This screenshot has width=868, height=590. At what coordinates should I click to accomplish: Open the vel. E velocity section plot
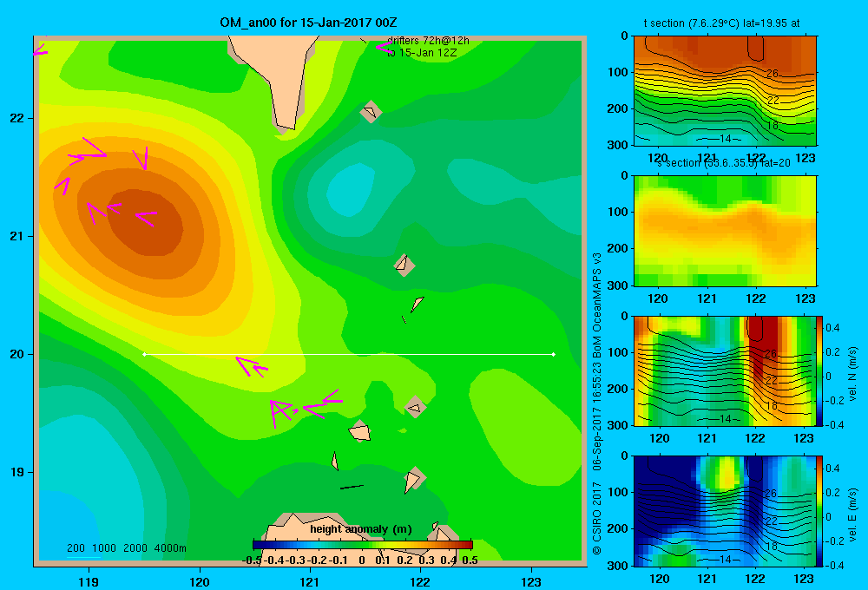coord(724,510)
